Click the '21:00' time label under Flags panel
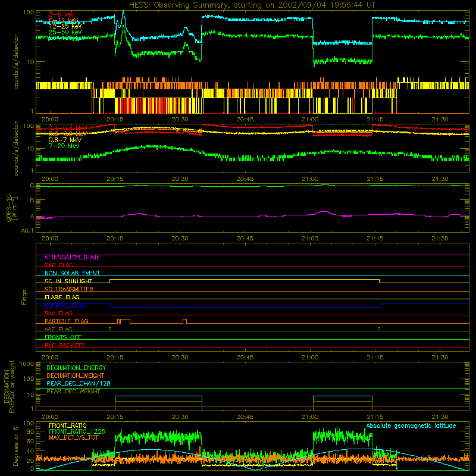 click(310, 358)
